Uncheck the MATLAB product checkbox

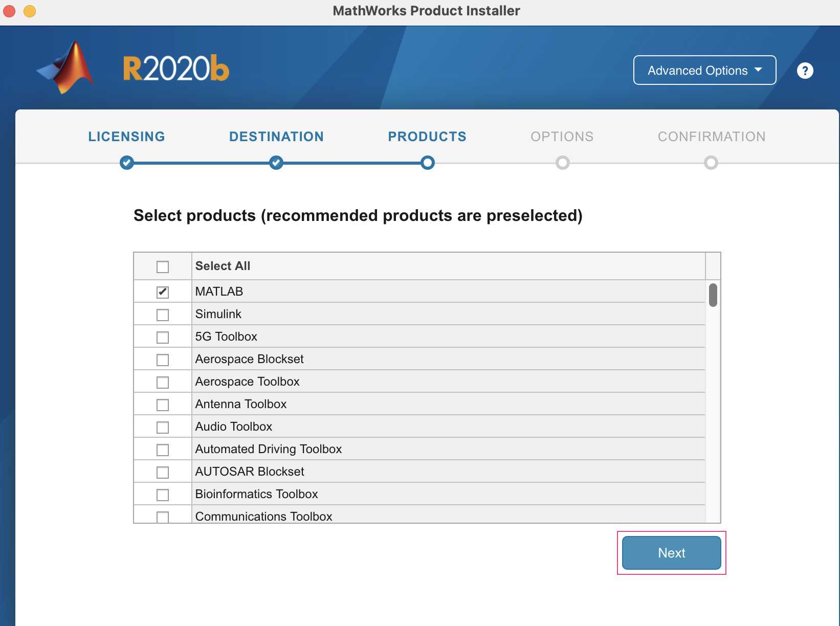point(163,292)
